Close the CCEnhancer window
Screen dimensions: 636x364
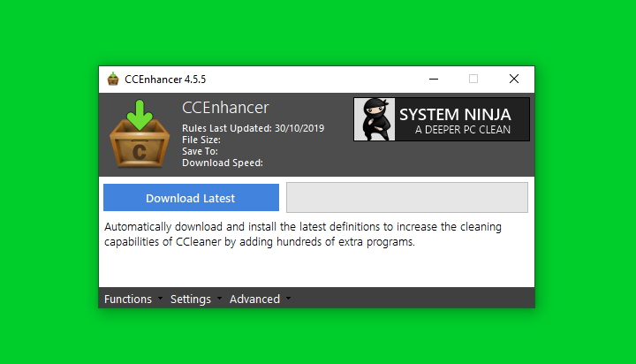point(514,79)
